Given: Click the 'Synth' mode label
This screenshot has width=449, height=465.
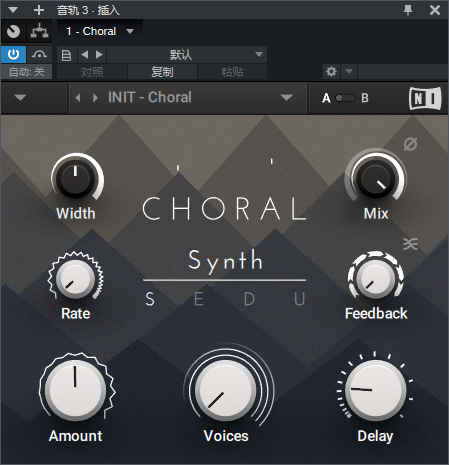Looking at the screenshot, I should pos(226,261).
